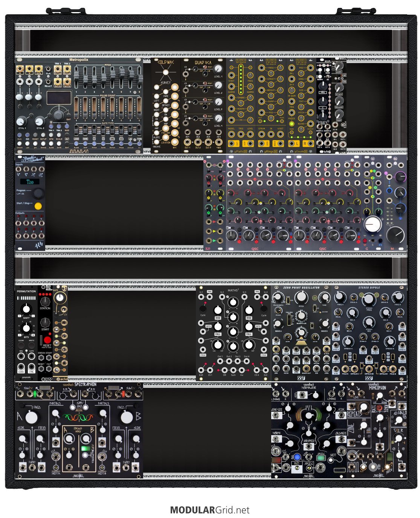Click the Metropolix PROB stage button
Viewport: 420px width, 518px height.
(121, 144)
